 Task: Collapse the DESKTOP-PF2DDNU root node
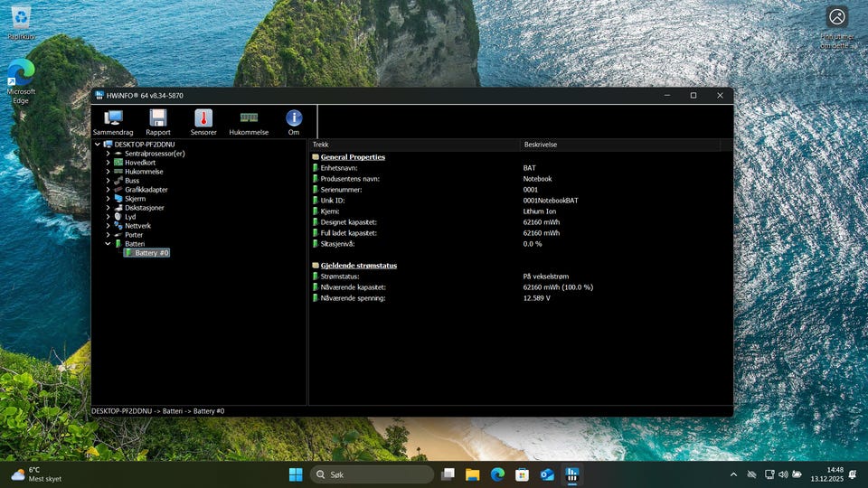coord(98,145)
